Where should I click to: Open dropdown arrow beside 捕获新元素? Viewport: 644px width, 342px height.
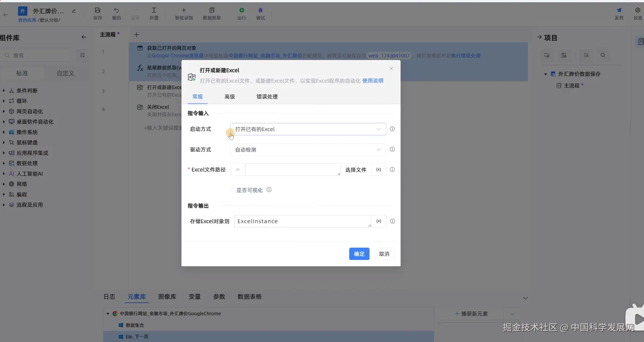point(512,314)
